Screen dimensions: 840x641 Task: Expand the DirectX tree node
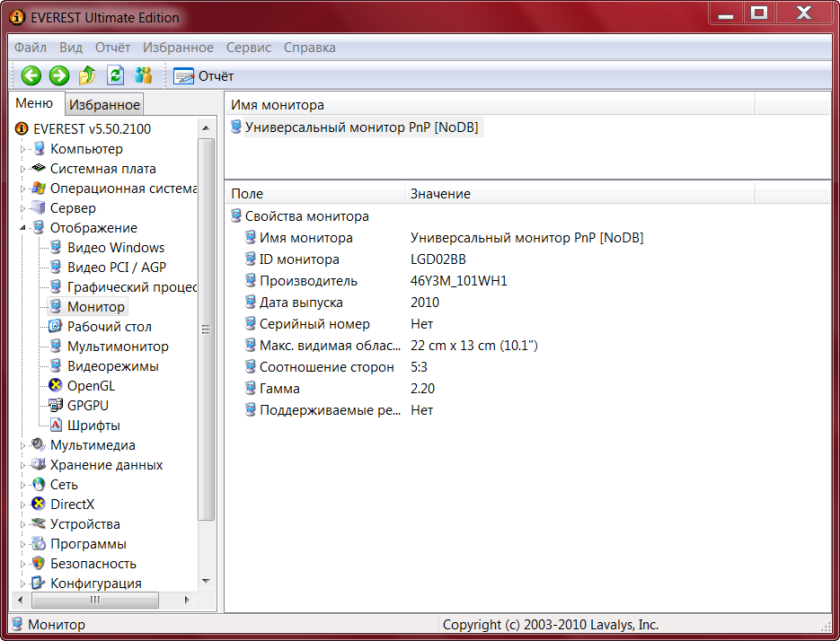click(24, 505)
